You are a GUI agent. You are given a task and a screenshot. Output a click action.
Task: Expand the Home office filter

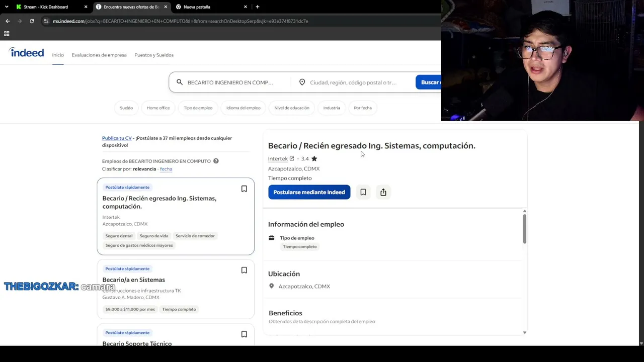click(158, 108)
